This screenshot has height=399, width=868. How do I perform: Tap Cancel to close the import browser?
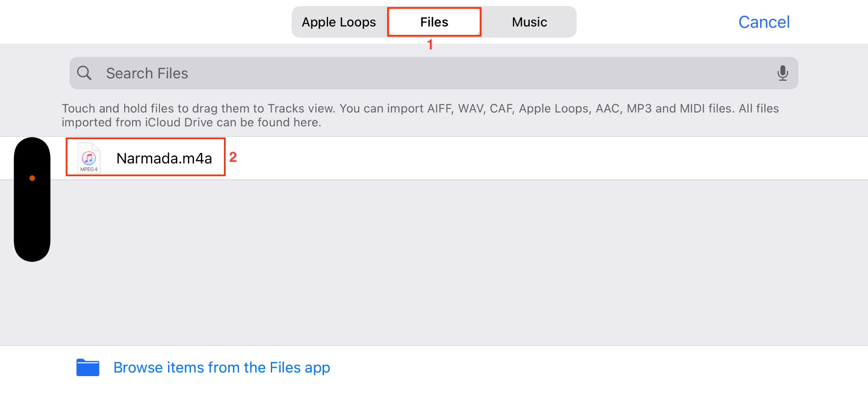(x=764, y=22)
